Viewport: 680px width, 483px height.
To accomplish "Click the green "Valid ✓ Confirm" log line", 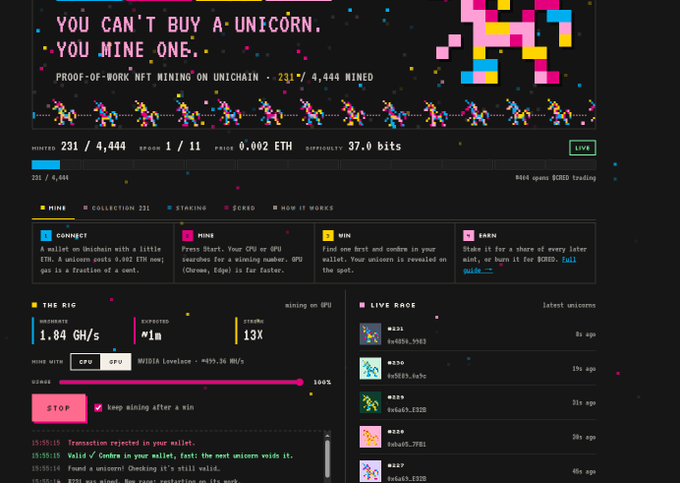I will [x=180, y=456].
